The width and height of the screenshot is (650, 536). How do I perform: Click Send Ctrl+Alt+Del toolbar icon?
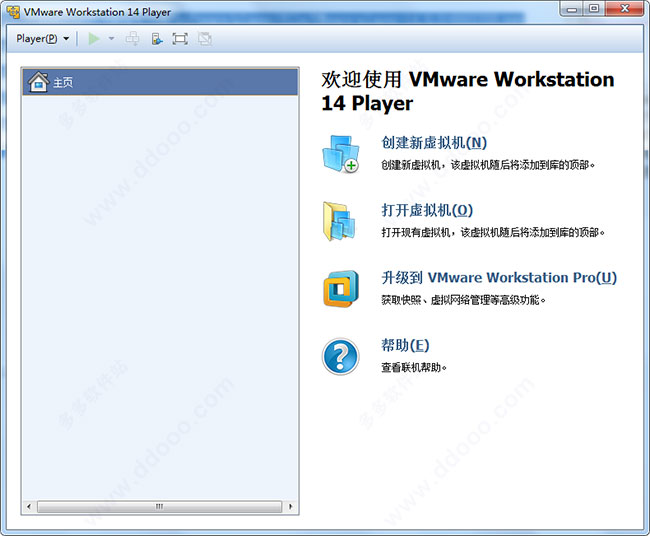[133, 39]
